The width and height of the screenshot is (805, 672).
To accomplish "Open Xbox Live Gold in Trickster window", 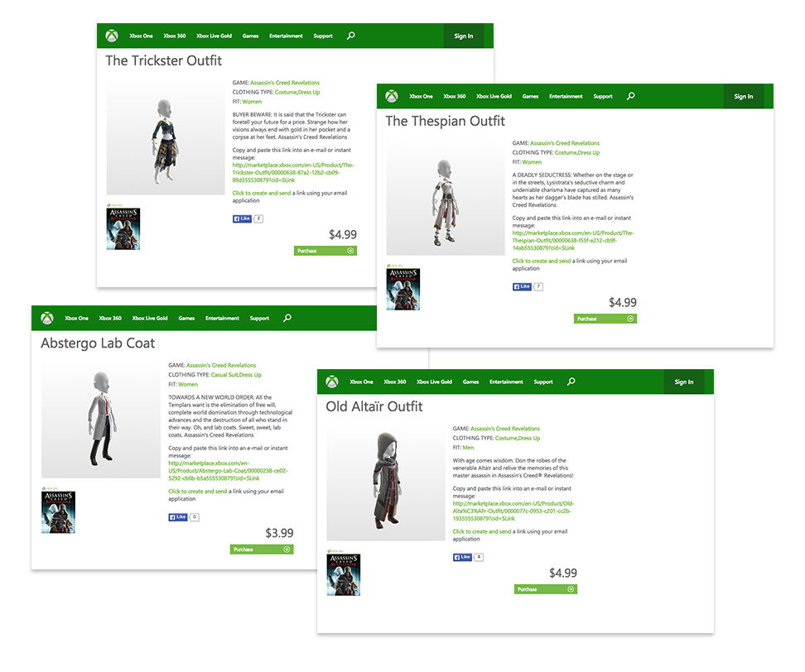I will (x=214, y=36).
